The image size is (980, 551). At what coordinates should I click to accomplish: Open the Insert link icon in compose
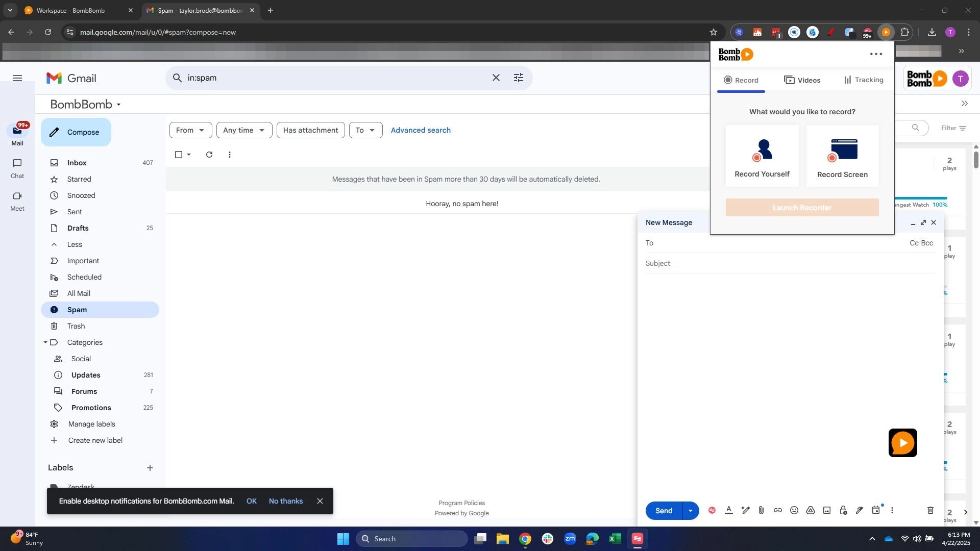tap(777, 510)
